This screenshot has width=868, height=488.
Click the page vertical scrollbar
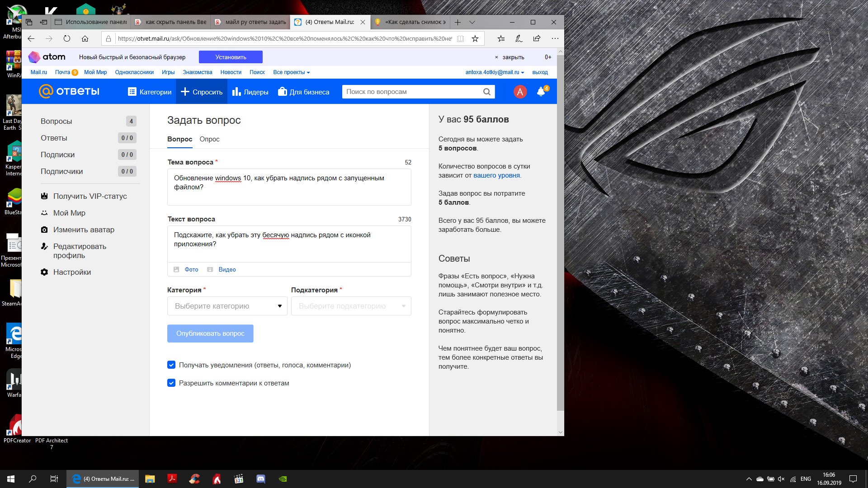pos(560,233)
